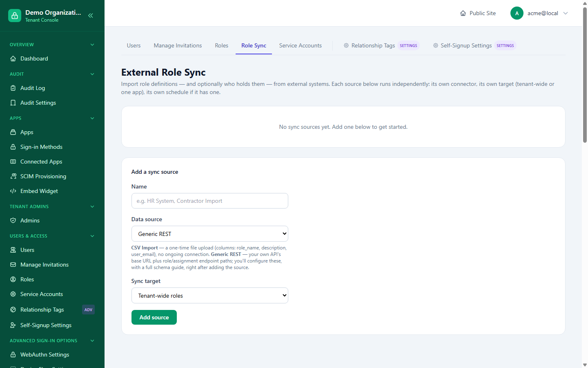Click the page vertical scrollbar

coord(585,76)
